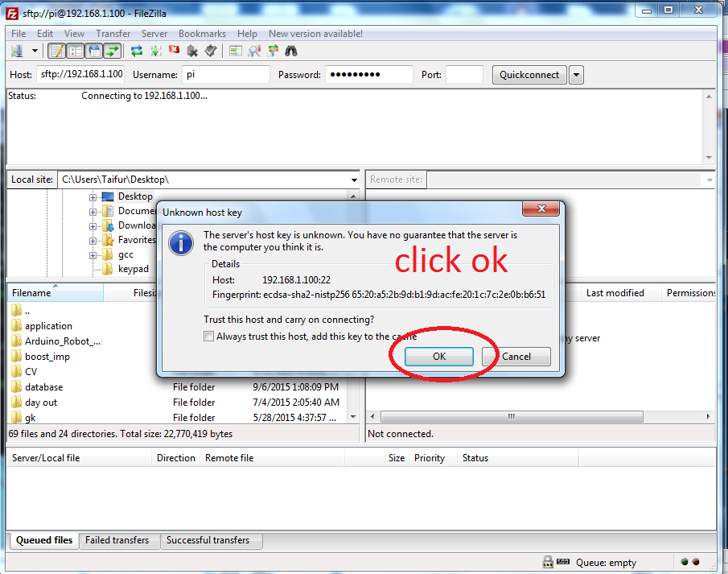
Task: Click OK in Unknown host key dialog
Action: [439, 357]
